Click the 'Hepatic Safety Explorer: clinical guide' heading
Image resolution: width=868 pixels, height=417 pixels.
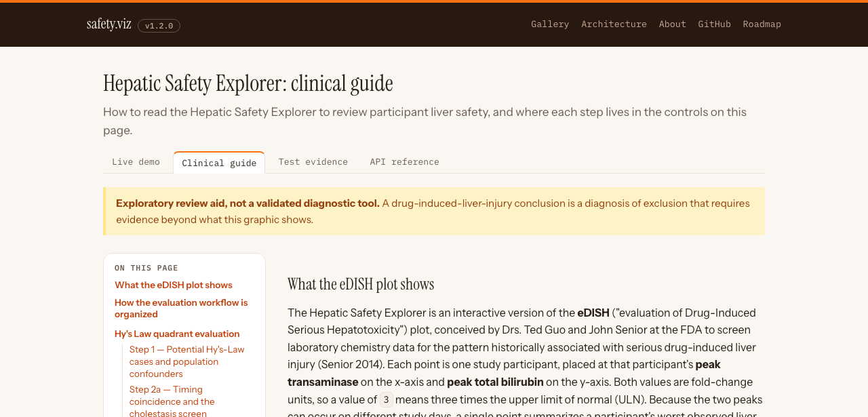click(x=248, y=83)
